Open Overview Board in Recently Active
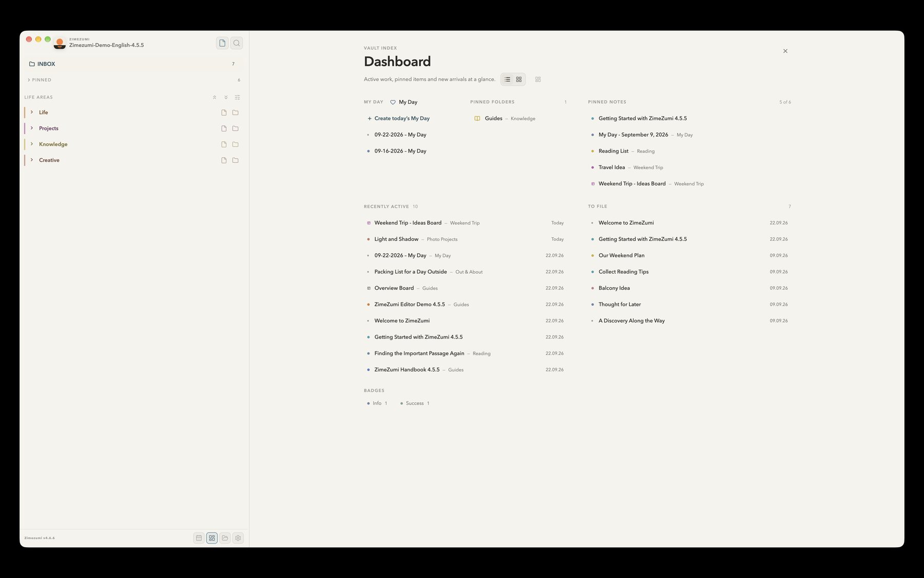 click(x=394, y=288)
